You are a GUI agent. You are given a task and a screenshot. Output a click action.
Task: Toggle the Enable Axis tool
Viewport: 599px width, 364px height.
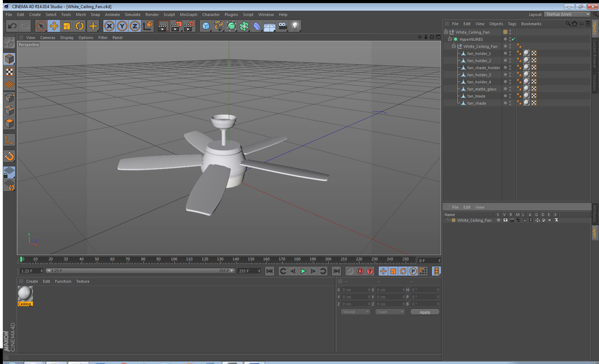[9, 140]
